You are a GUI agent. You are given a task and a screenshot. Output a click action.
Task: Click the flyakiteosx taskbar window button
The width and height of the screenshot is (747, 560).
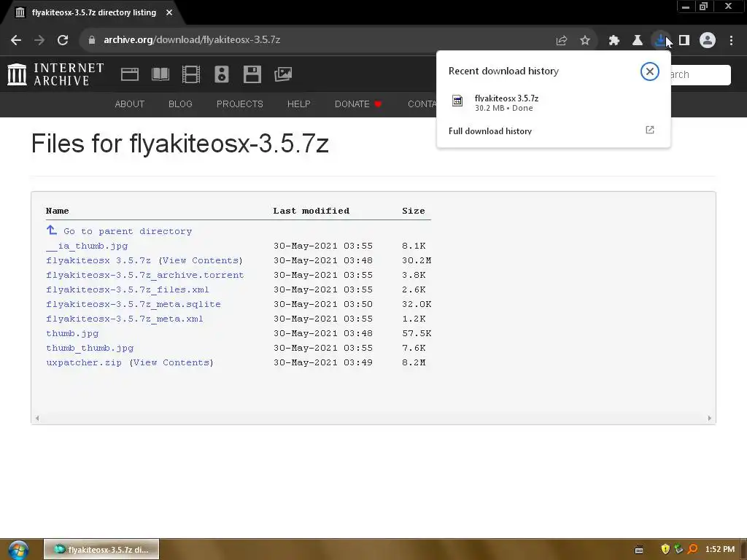tap(101, 550)
